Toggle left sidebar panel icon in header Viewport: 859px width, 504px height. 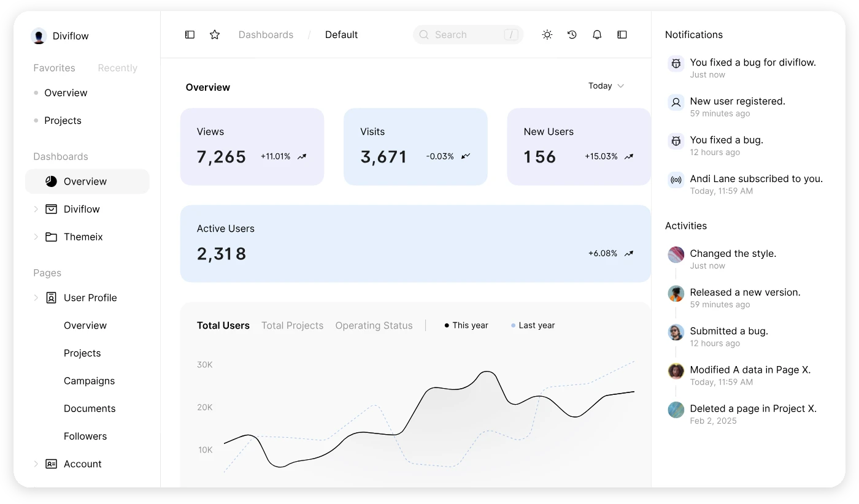pos(190,35)
